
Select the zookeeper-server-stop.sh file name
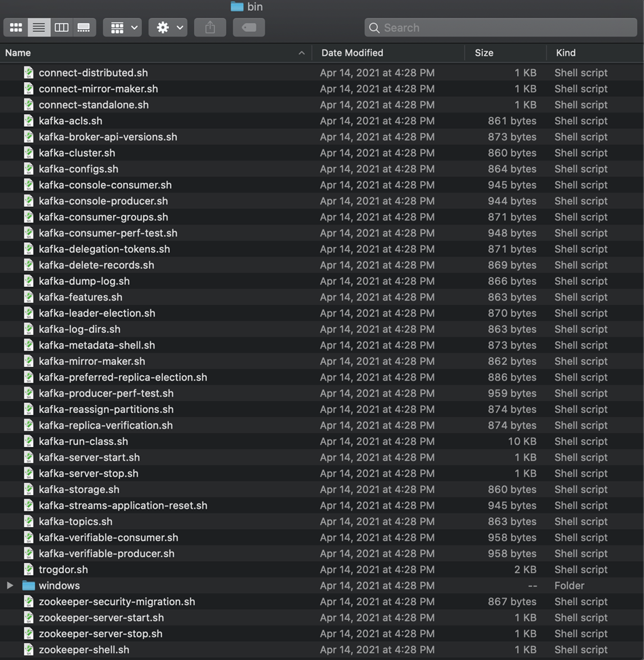[x=100, y=634]
